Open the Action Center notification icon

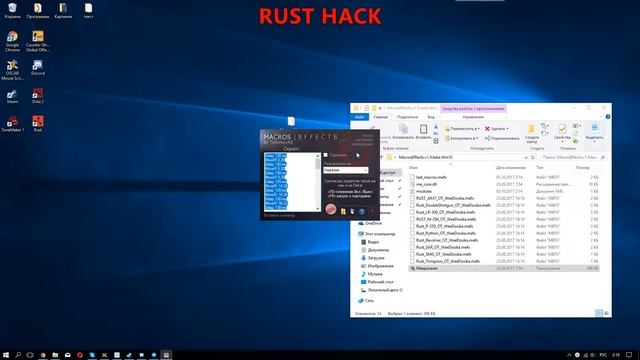click(x=630, y=355)
